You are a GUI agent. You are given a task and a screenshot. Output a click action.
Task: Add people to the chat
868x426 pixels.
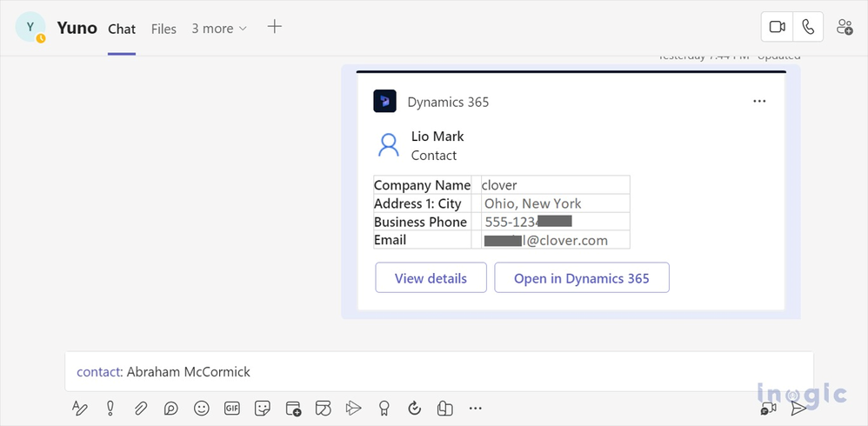[x=845, y=27]
